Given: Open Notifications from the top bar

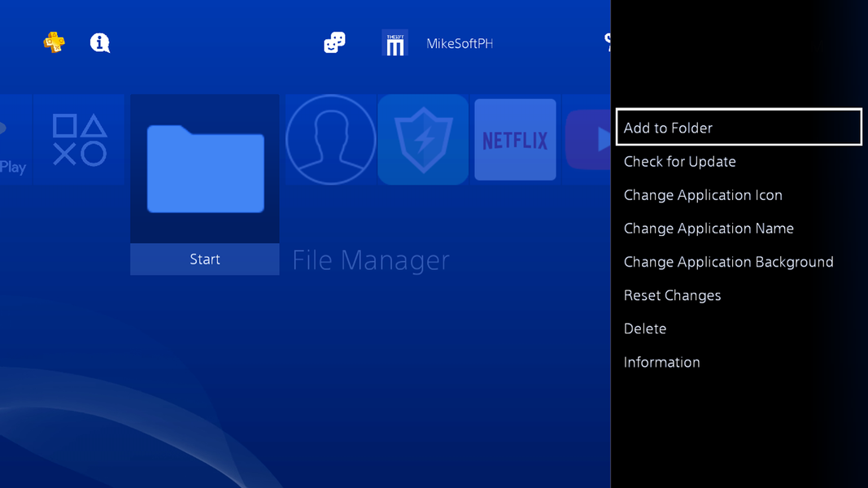Looking at the screenshot, I should tap(99, 43).
